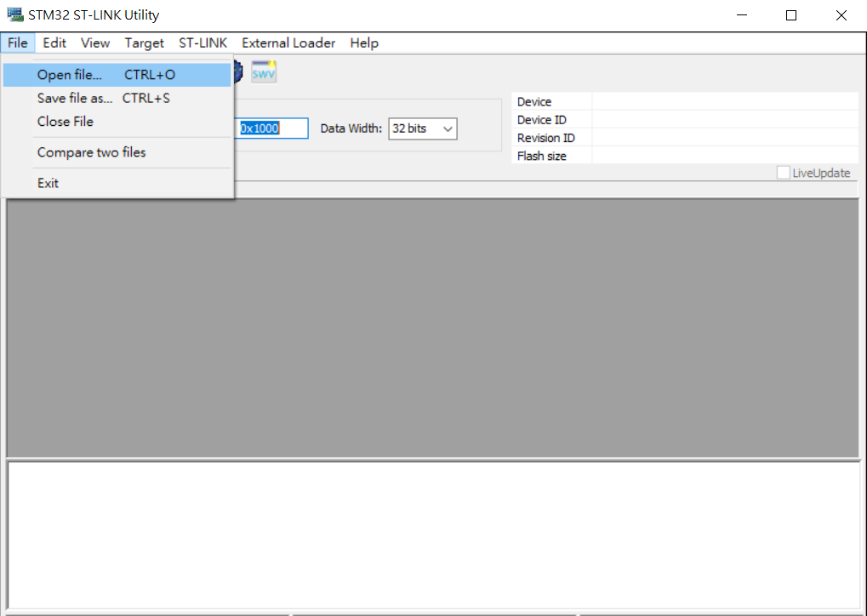Choose Exit from the File menu

point(117,183)
